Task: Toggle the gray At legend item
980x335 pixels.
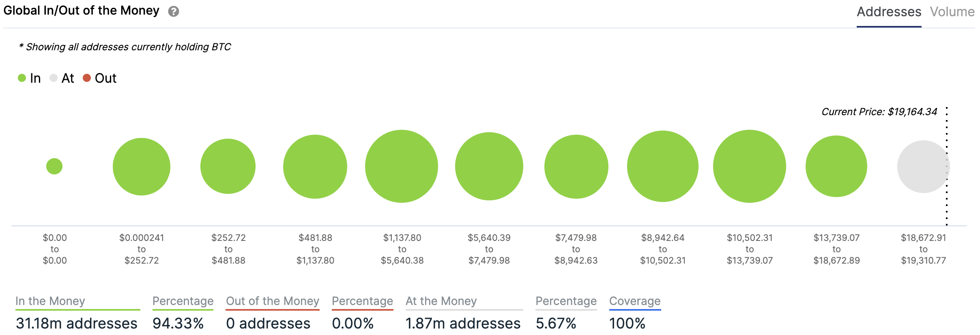Action: tap(62, 78)
